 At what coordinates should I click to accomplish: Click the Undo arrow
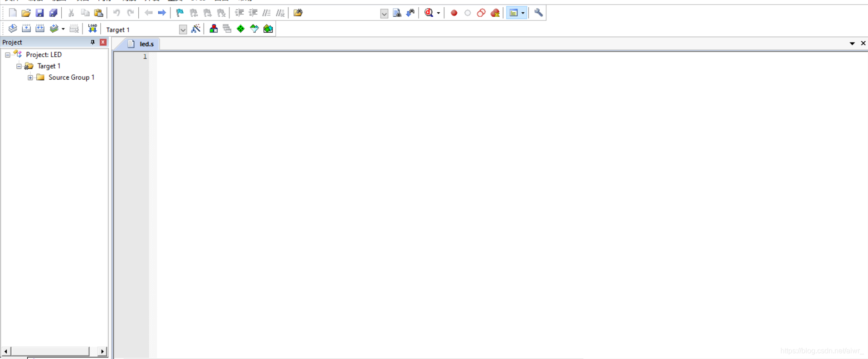point(117,13)
